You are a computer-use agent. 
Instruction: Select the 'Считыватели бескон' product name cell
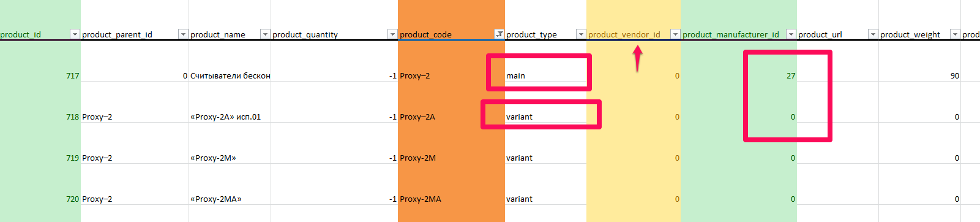tap(230, 75)
